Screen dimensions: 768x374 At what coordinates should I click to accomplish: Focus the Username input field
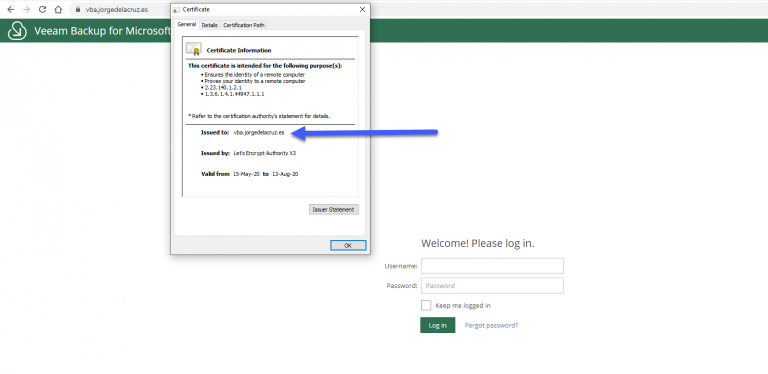[x=492, y=266]
